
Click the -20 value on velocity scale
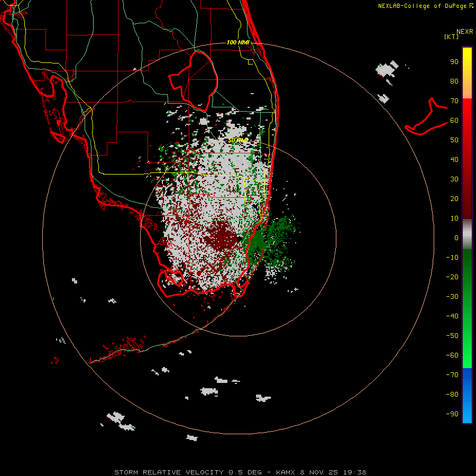(452, 277)
